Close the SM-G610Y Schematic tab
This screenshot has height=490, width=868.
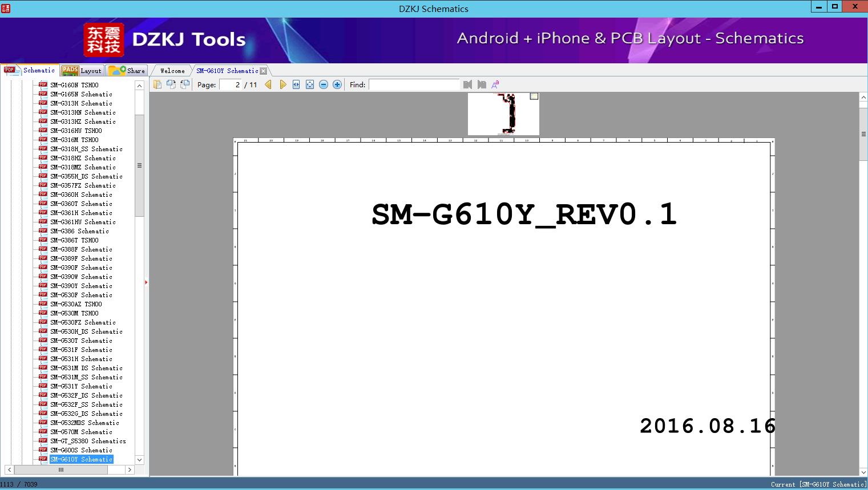pos(263,71)
